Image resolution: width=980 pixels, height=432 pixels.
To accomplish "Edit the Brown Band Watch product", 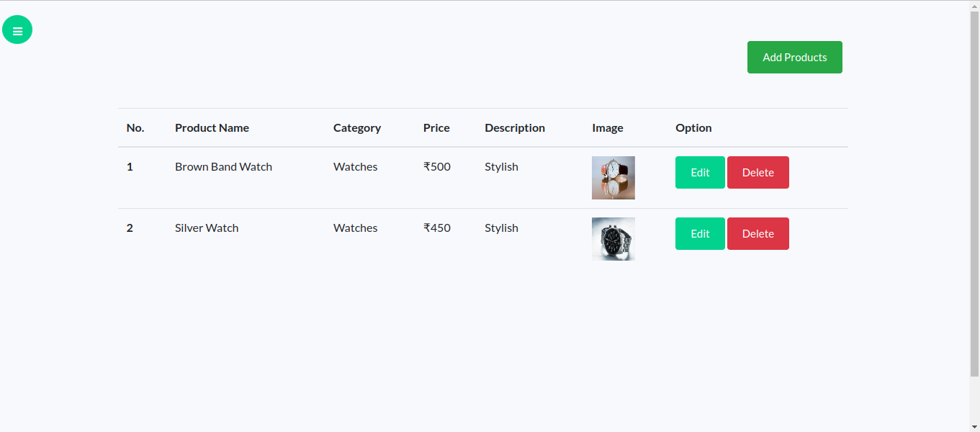I will pos(699,172).
